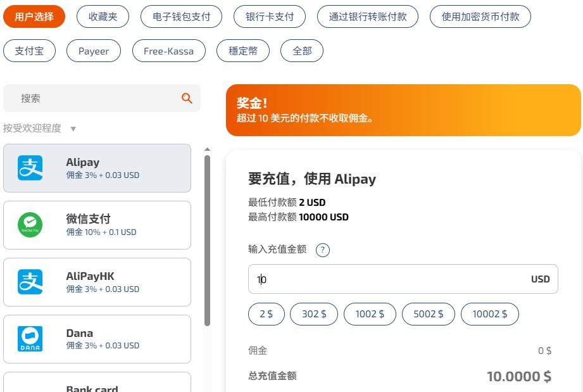Image resolution: width=583 pixels, height=392 pixels.
Task: Choose the 2 $ preset amount
Action: 266,314
